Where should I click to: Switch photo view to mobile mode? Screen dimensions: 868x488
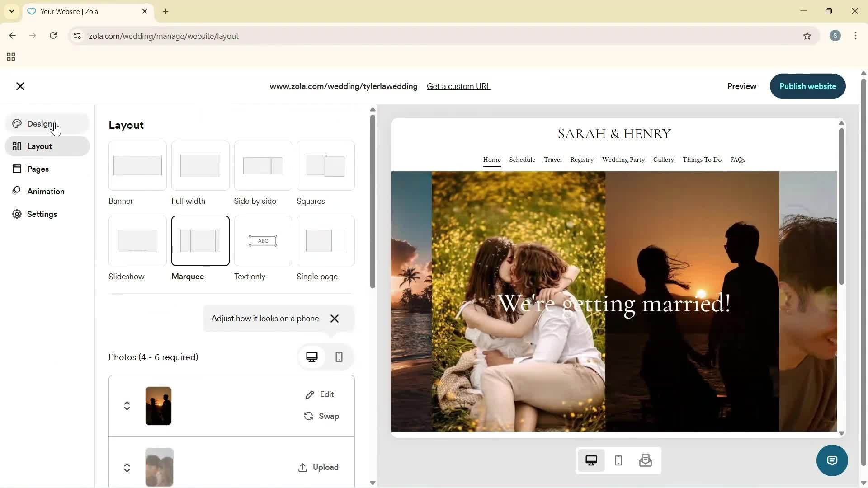(339, 357)
